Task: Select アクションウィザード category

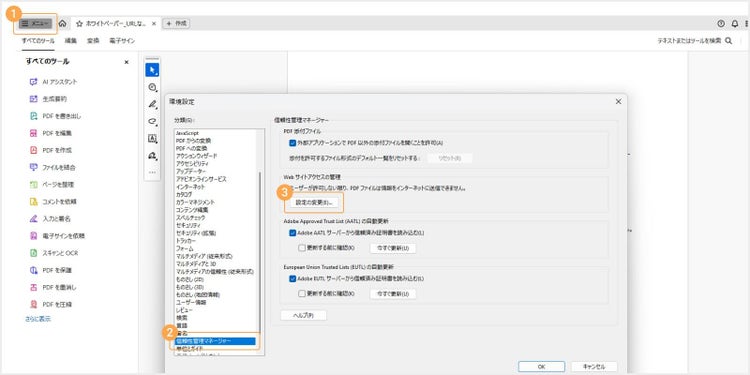Action: [197, 156]
